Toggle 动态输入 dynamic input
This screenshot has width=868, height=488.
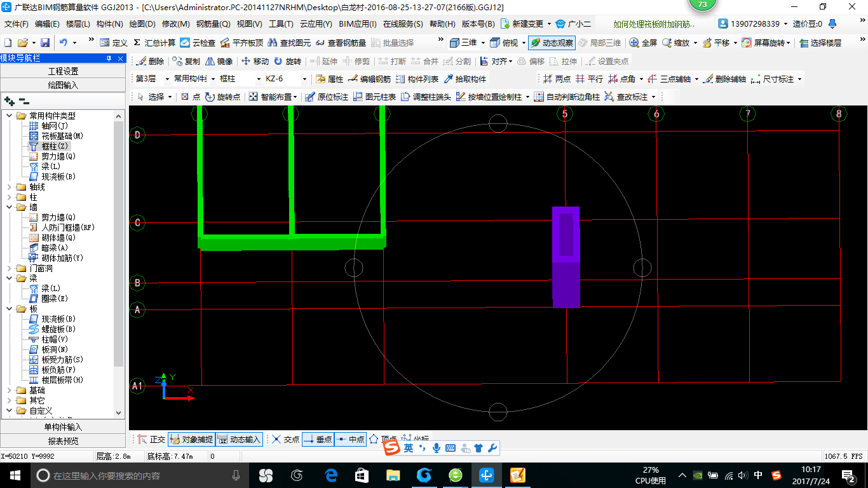[239, 439]
